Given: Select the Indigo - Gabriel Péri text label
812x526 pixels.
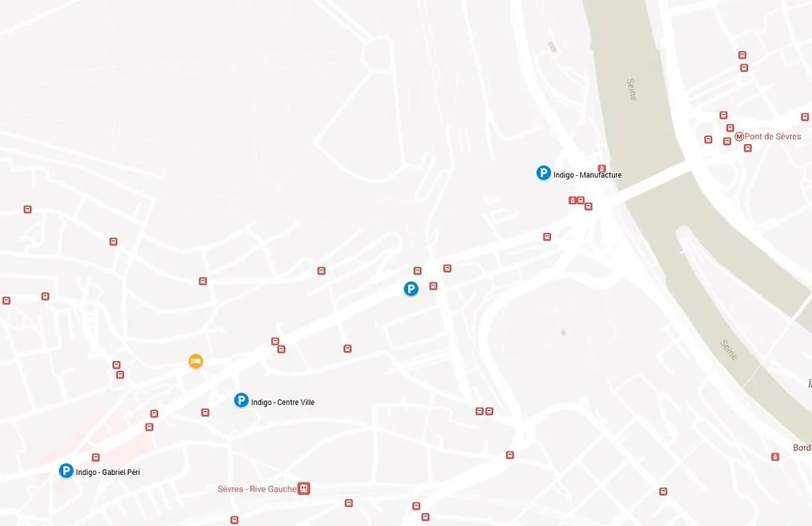Looking at the screenshot, I should (x=108, y=472).
